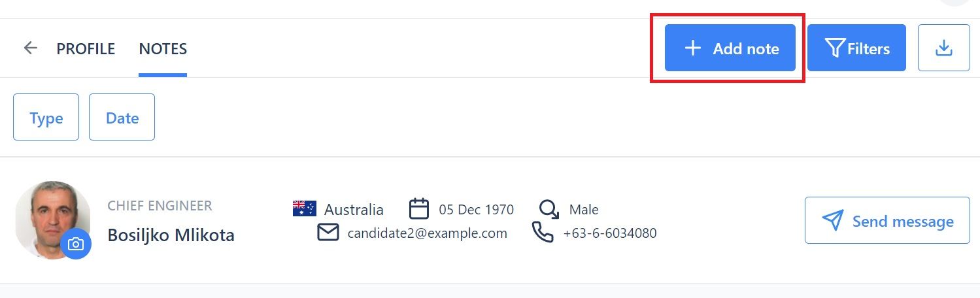This screenshot has width=980, height=298.
Task: Click the phone number +63-6-6034080
Action: click(x=610, y=233)
